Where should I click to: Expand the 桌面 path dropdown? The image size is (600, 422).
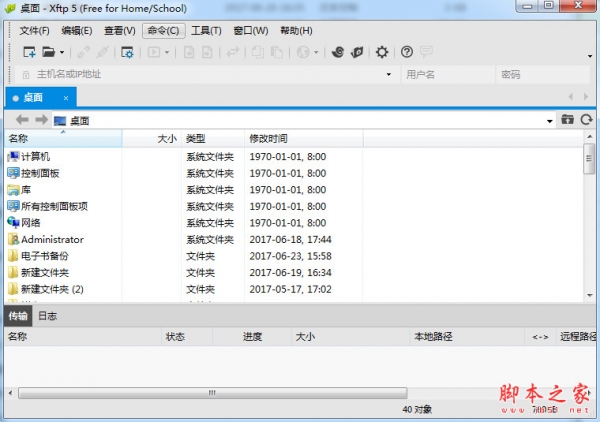click(x=549, y=121)
